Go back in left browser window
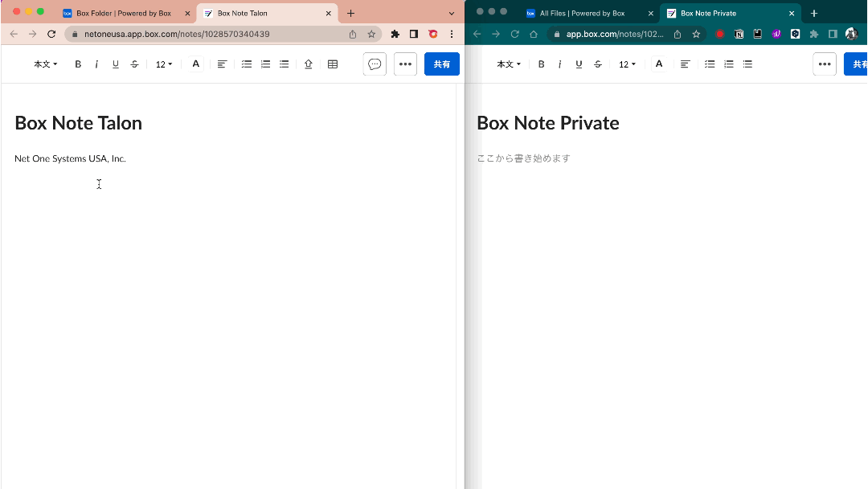Screen dimensions: 868x489 [14, 35]
